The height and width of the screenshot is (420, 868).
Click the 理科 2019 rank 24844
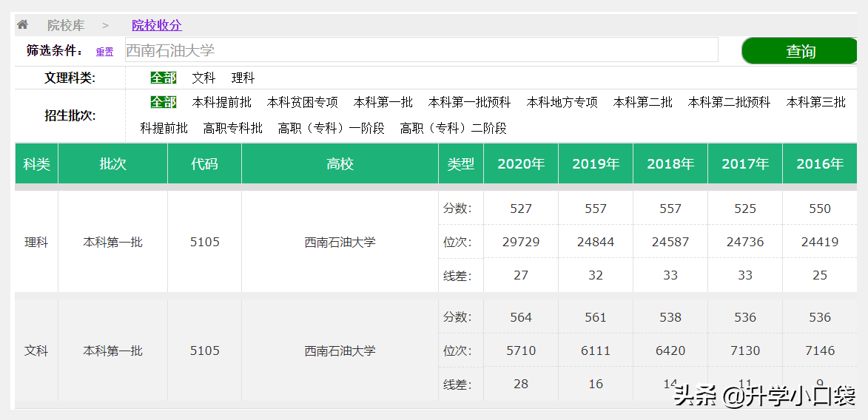click(596, 242)
